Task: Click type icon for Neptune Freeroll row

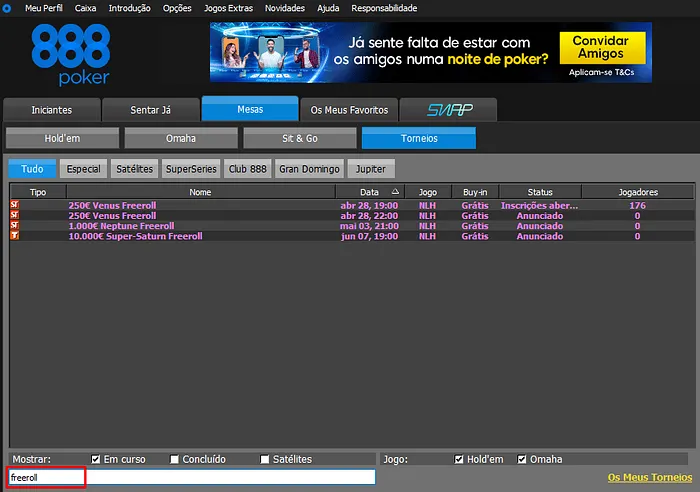Action: (x=15, y=225)
